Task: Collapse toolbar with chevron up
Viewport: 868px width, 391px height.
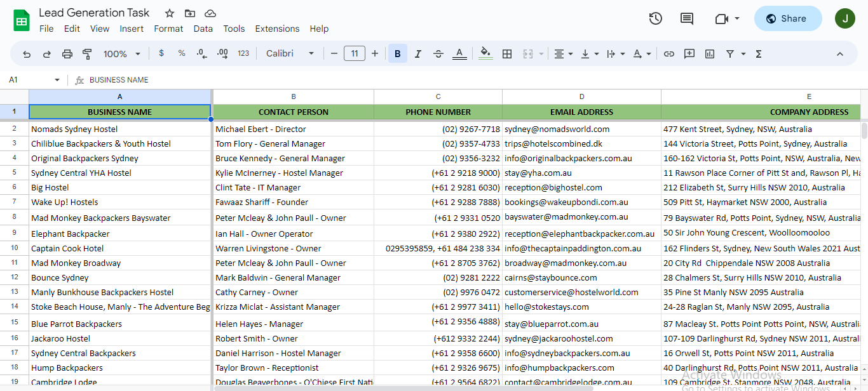Action: [840, 54]
